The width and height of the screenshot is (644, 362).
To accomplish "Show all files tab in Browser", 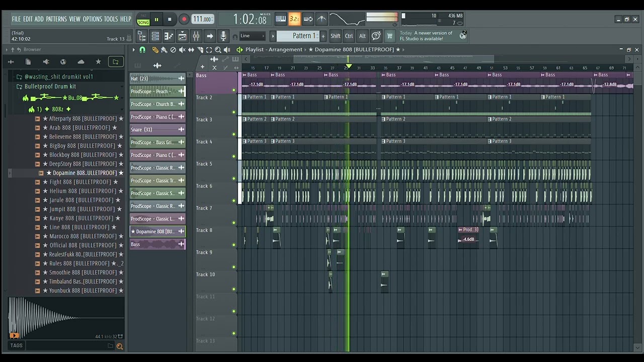I will click(28, 62).
